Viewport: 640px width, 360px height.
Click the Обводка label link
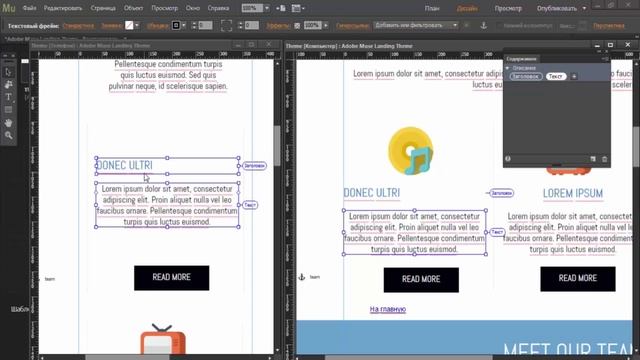(158, 26)
